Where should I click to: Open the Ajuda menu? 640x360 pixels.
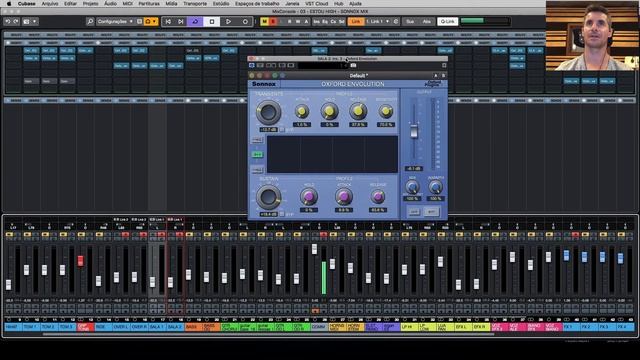point(355,4)
